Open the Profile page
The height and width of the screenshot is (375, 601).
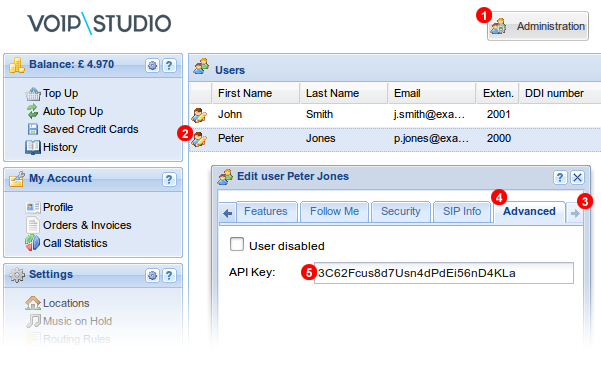[x=58, y=207]
